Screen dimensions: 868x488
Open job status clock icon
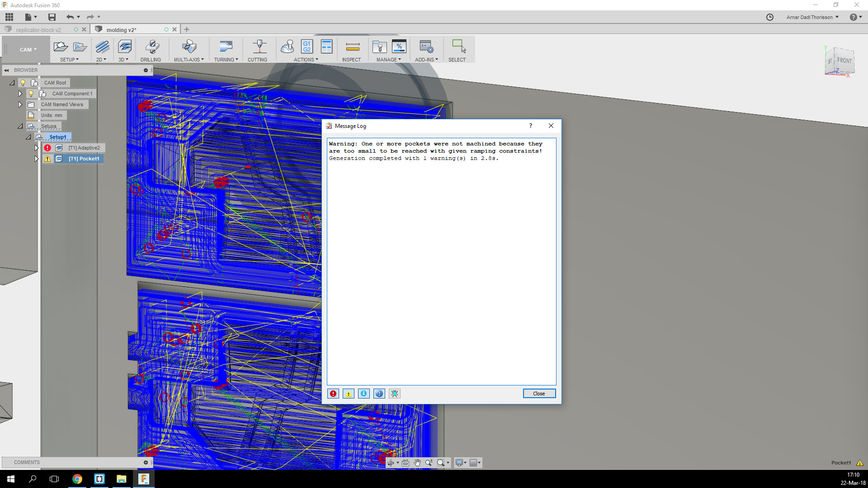(x=770, y=17)
